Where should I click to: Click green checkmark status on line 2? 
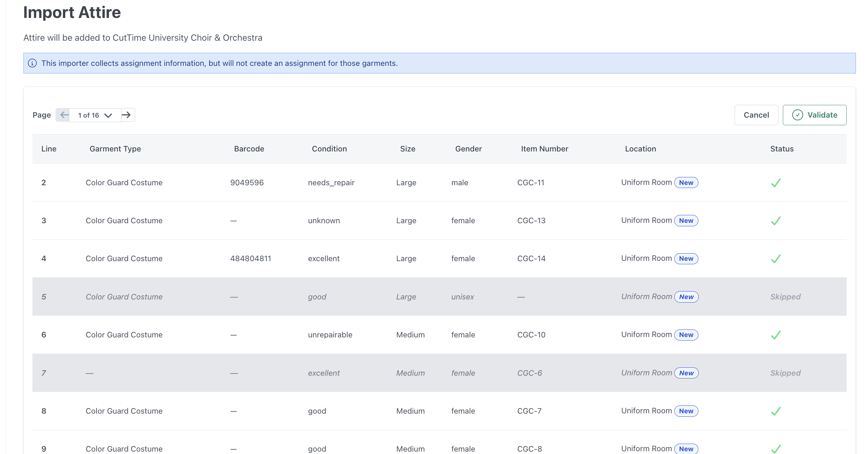pos(776,183)
